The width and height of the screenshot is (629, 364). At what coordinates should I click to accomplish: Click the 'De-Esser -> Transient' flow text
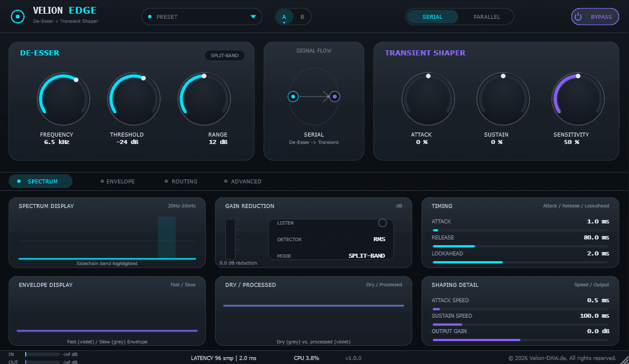point(314,142)
